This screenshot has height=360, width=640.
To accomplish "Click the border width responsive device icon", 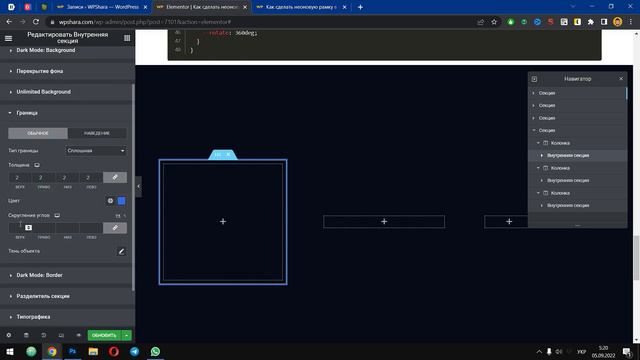I will 37,165.
